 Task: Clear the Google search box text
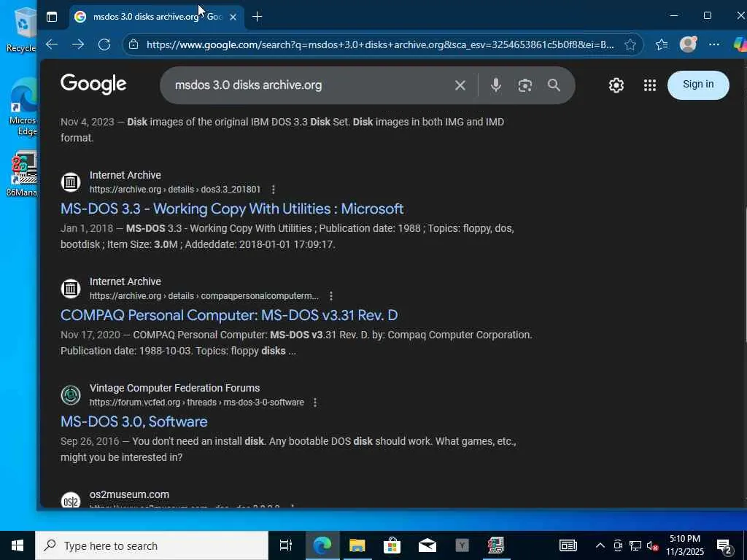(x=460, y=85)
